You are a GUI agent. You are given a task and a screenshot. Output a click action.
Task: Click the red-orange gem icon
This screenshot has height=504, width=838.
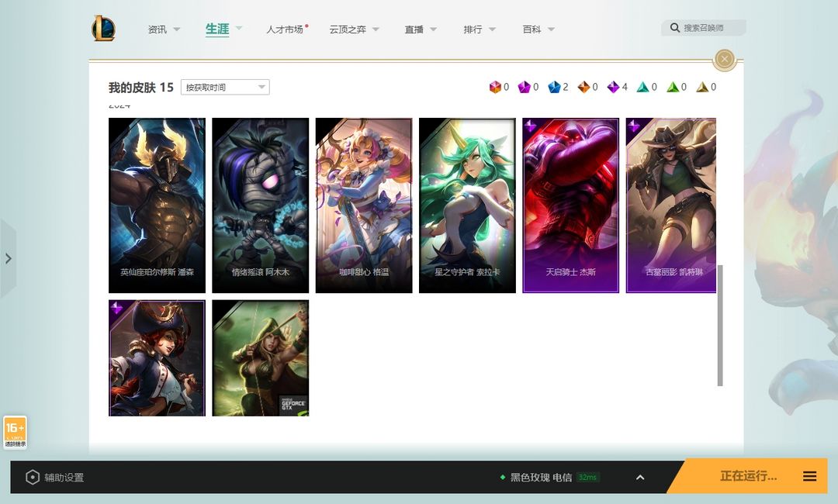pos(495,87)
